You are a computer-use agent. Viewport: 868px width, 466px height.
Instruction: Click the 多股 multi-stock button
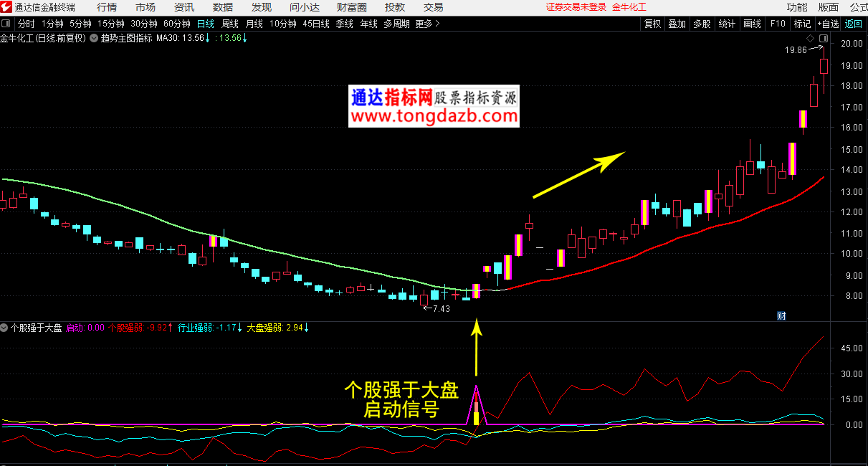point(702,24)
